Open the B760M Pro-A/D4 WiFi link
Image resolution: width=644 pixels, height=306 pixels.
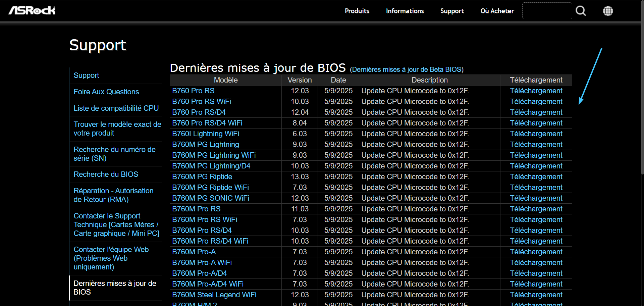(208, 284)
